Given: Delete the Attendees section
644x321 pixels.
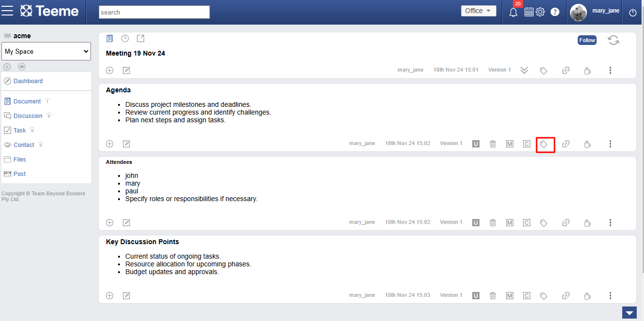Looking at the screenshot, I should [x=493, y=222].
